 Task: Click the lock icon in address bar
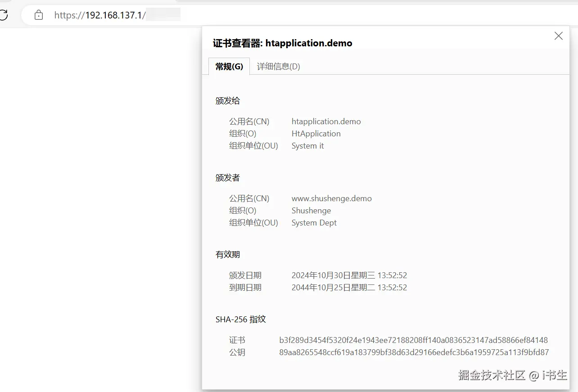click(x=39, y=15)
